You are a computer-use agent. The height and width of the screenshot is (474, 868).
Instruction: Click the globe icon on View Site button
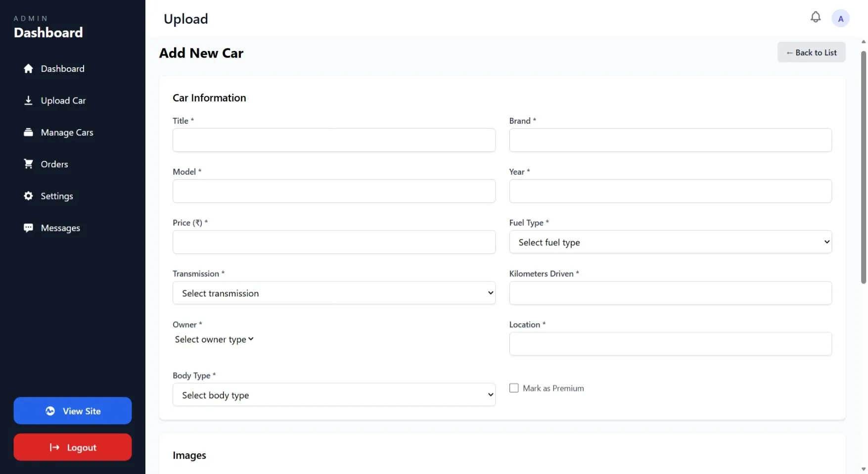50,411
